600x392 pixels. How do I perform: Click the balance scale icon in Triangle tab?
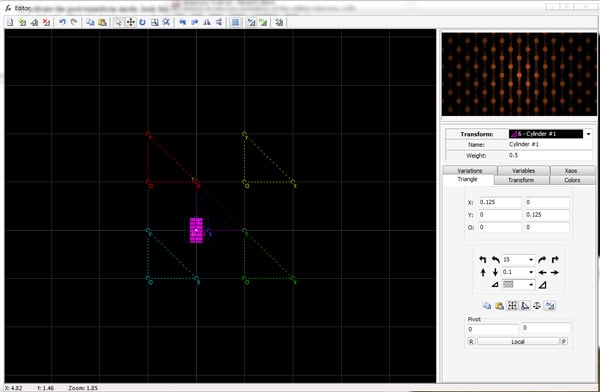[537, 305]
